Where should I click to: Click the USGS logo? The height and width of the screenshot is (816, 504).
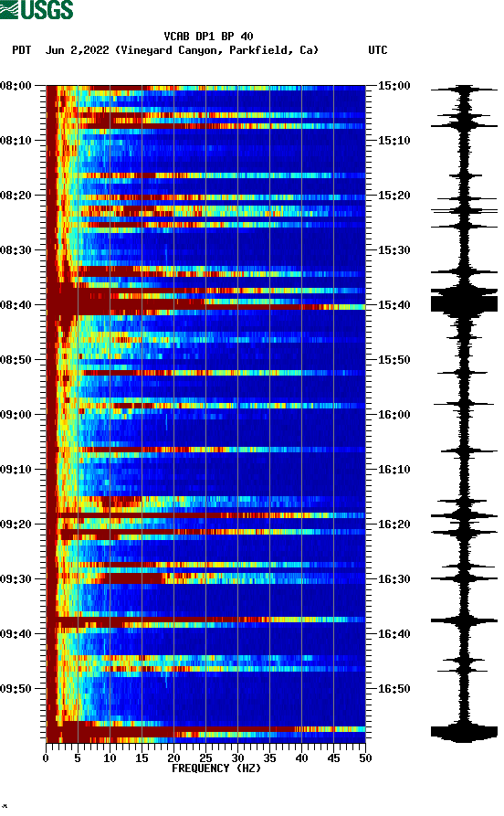37,9
